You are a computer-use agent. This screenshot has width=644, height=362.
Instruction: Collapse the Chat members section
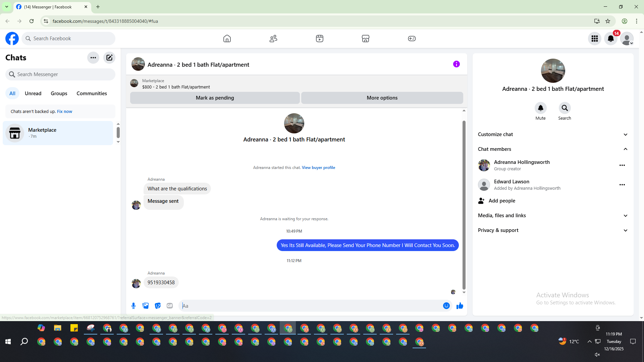click(553, 149)
